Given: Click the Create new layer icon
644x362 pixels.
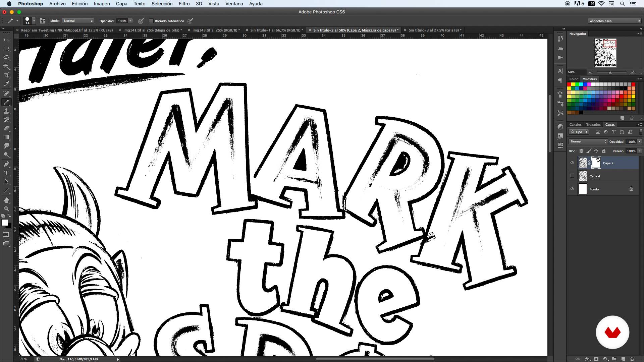Looking at the screenshot, I should 623,359.
